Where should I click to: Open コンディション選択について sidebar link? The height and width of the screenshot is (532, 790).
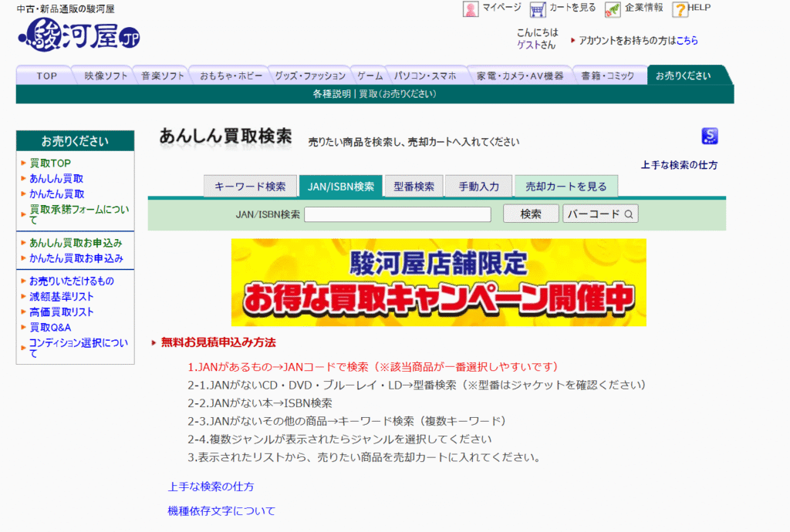78,348
